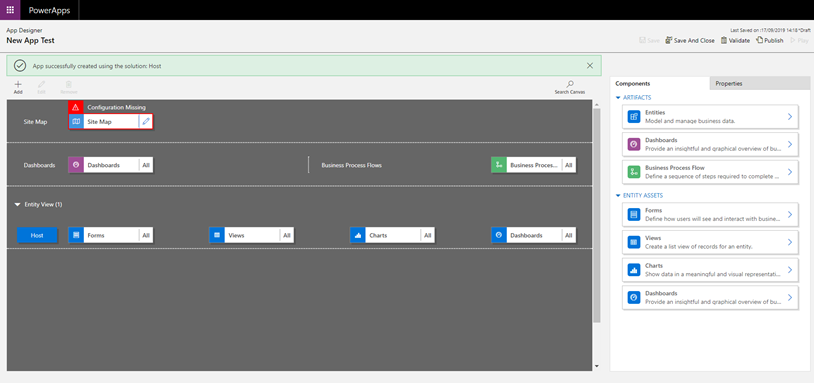Viewport: 814px width, 383px height.
Task: Open Entities with its chevron arrow
Action: click(x=790, y=116)
